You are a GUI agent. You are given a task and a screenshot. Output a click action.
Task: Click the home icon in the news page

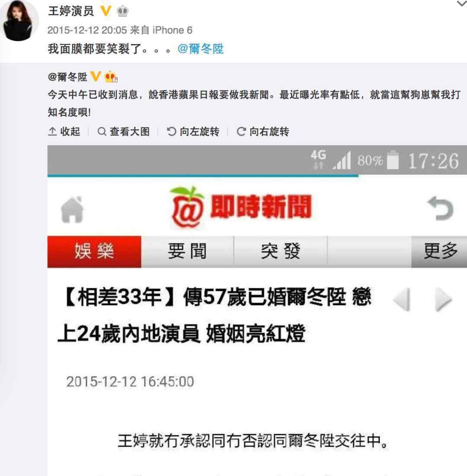coord(72,209)
